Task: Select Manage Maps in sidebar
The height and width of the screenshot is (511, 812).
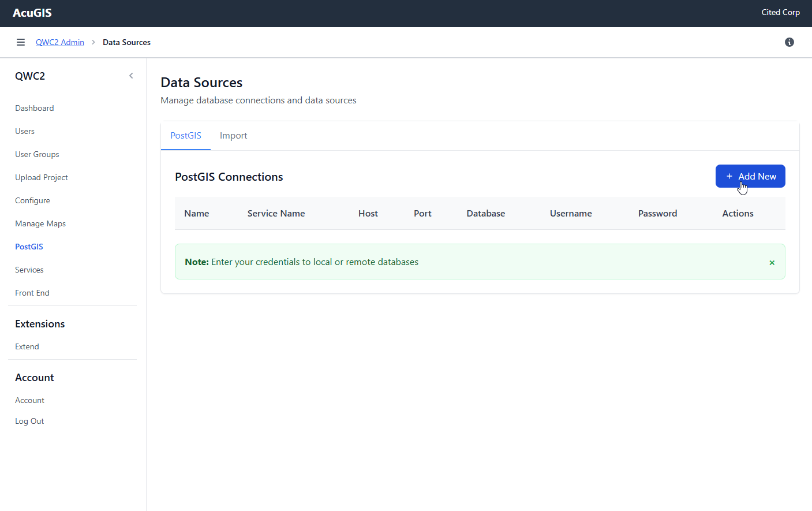Action: click(x=40, y=223)
